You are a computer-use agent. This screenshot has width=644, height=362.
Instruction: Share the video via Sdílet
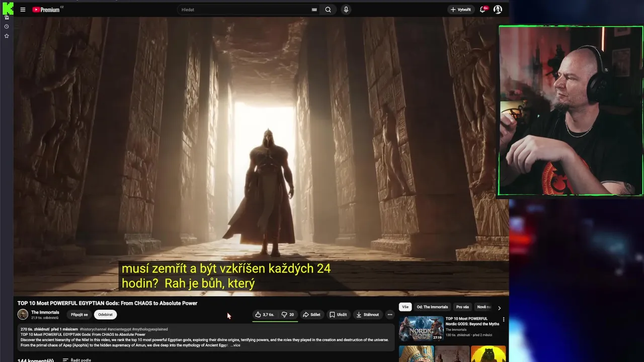pyautogui.click(x=311, y=315)
